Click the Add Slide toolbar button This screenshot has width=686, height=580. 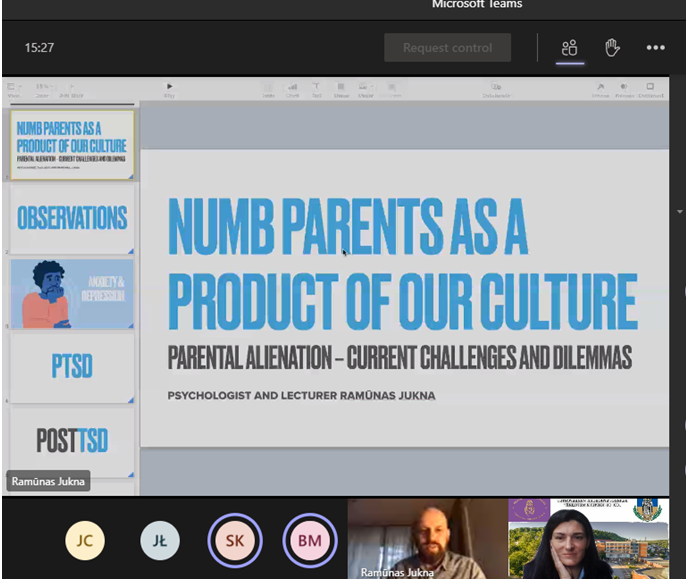(70, 89)
